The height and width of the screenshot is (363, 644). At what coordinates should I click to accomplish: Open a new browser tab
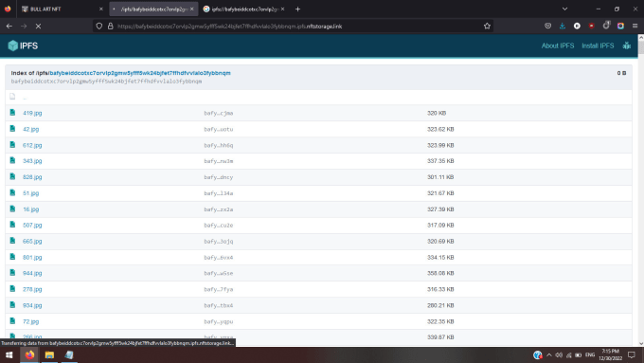pyautogui.click(x=297, y=9)
